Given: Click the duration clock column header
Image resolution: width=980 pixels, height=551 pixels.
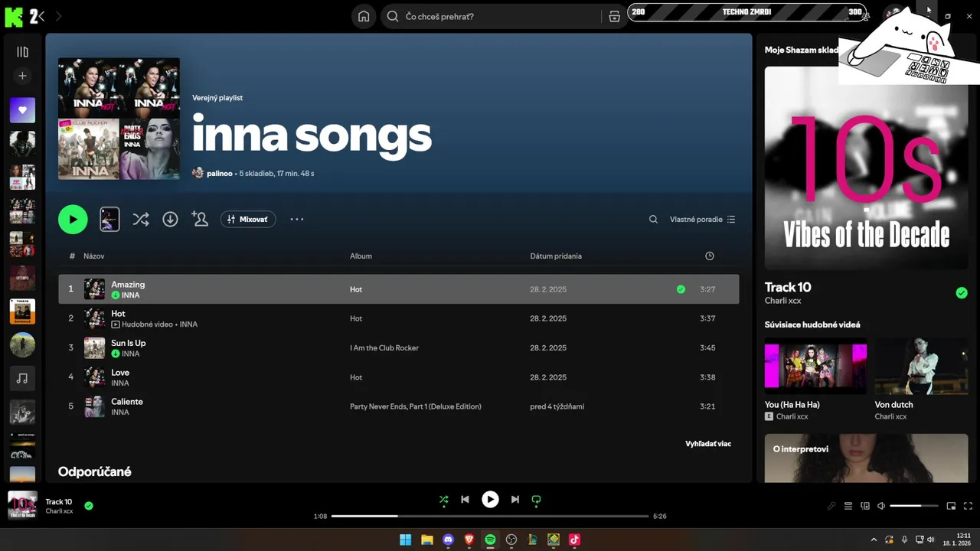Looking at the screenshot, I should [710, 256].
